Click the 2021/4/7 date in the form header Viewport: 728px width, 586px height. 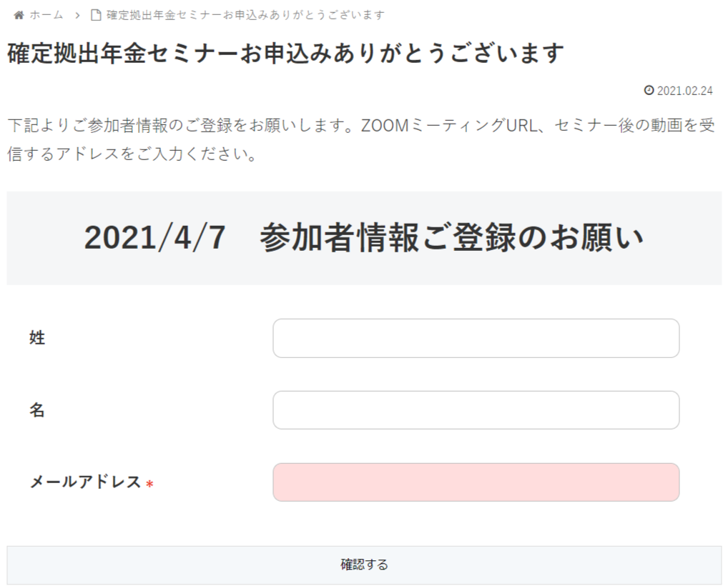click(154, 237)
